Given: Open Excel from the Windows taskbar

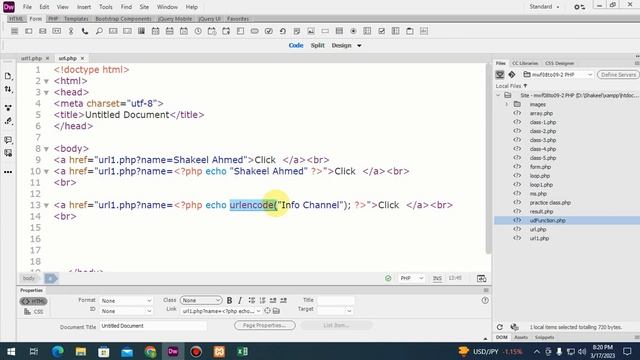Looking at the screenshot, I should click(242, 351).
